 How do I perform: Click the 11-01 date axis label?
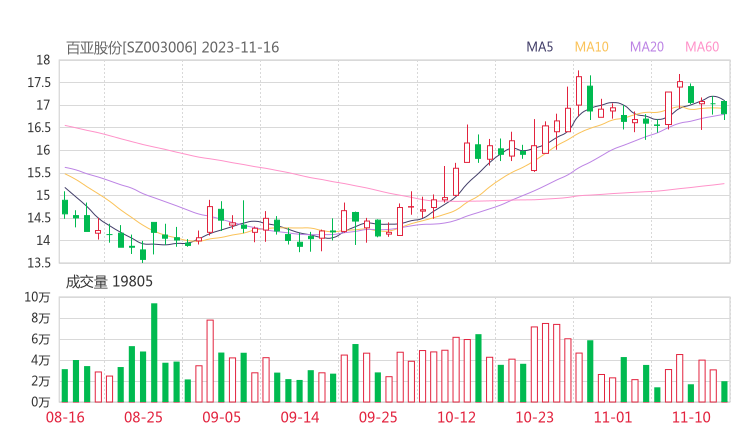point(613,417)
